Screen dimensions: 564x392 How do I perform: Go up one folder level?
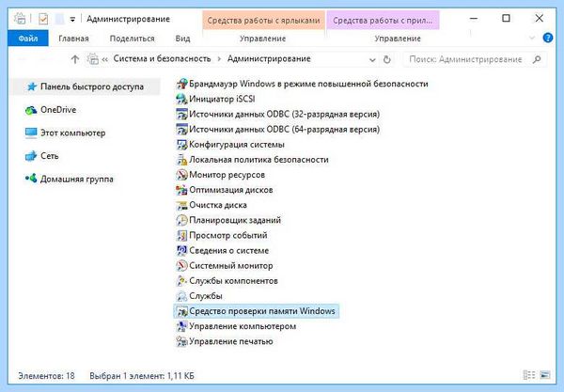point(75,59)
